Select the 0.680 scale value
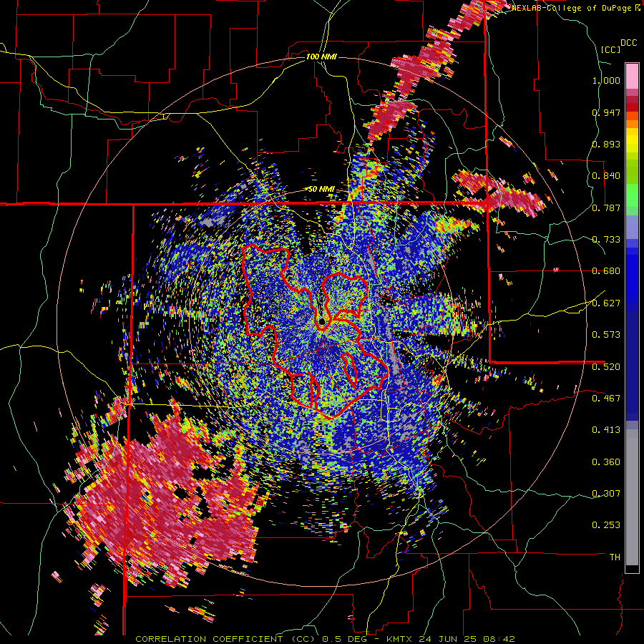 tap(606, 271)
